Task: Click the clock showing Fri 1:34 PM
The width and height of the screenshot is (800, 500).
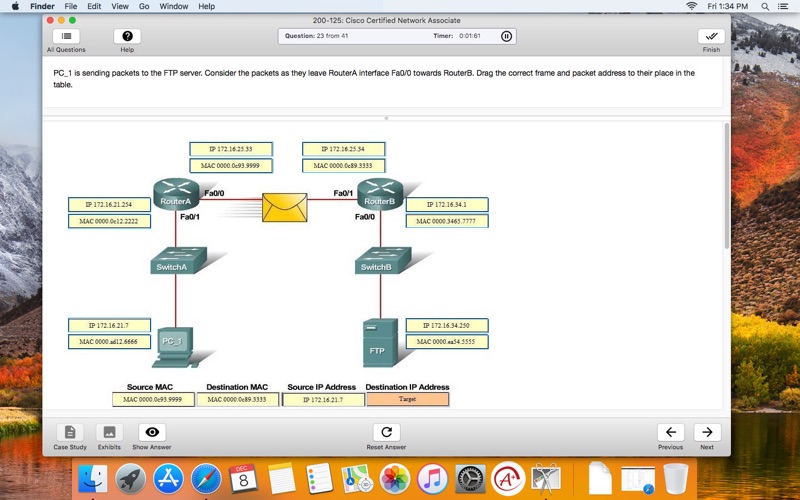Action: pos(728,6)
